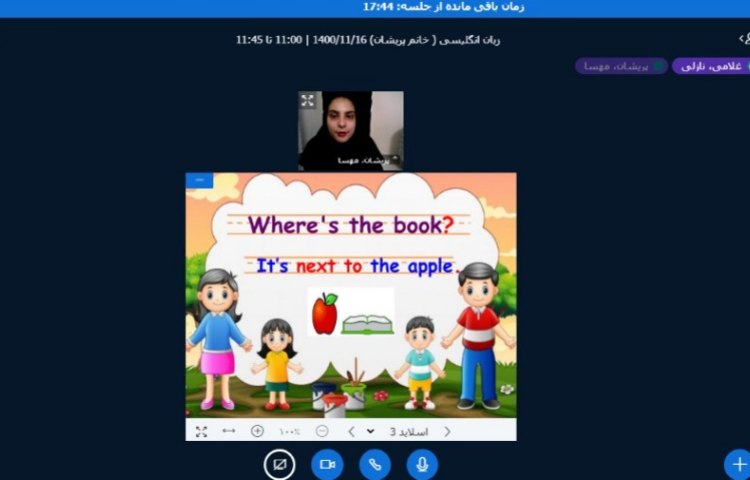This screenshot has width=750, height=480.
Task: Zoom in on the slide
Action: pyautogui.click(x=258, y=431)
